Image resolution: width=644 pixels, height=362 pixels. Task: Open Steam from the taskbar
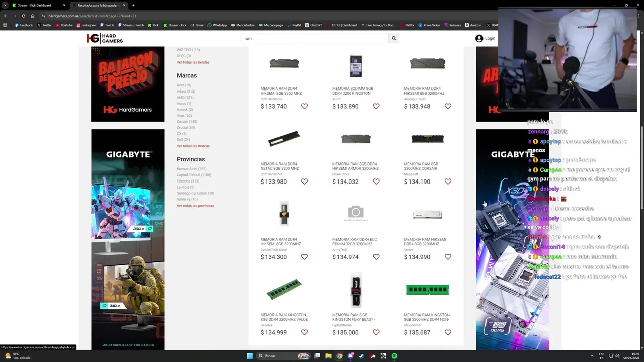coord(361,356)
